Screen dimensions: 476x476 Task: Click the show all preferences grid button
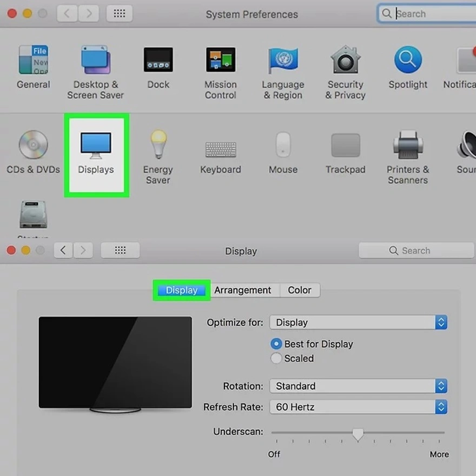120,14
